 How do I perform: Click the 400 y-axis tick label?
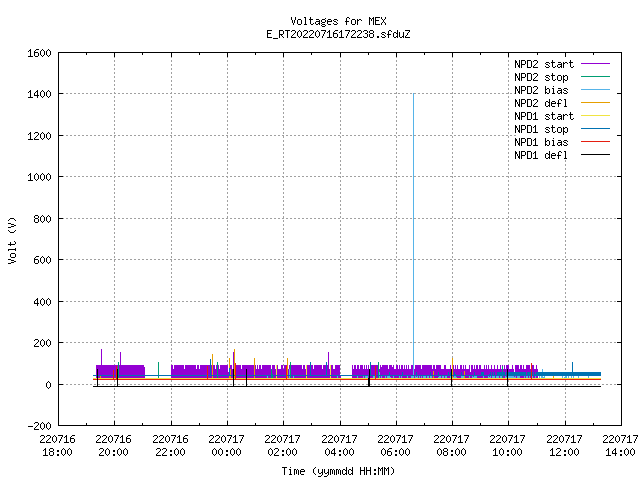(42, 302)
